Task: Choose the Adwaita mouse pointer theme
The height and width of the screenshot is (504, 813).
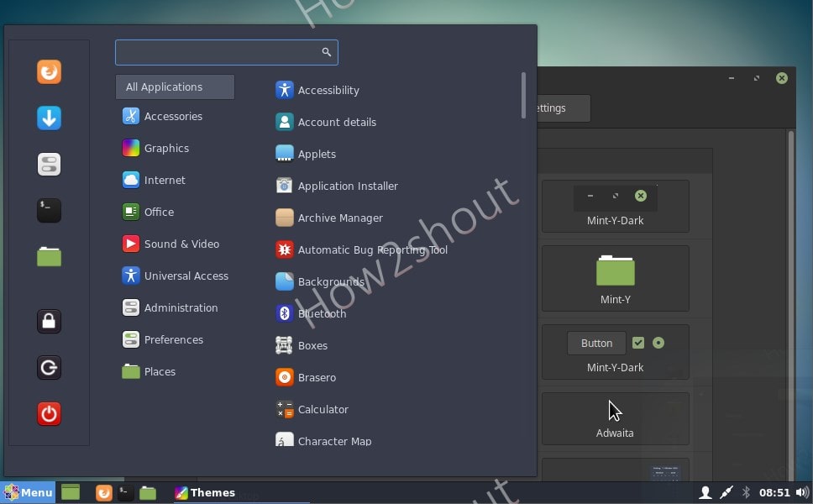Action: 616,418
